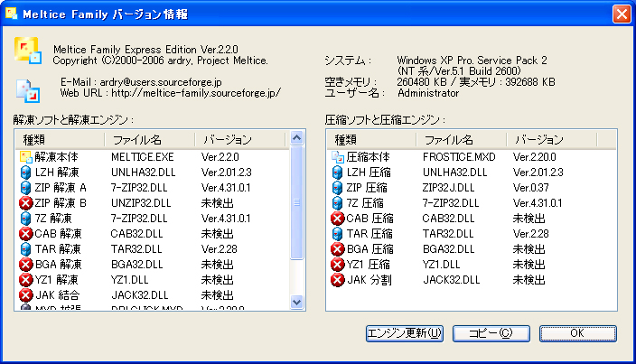636x364 pixels.
Task: Select the FROSTICE.MXD file name
Action: click(459, 157)
